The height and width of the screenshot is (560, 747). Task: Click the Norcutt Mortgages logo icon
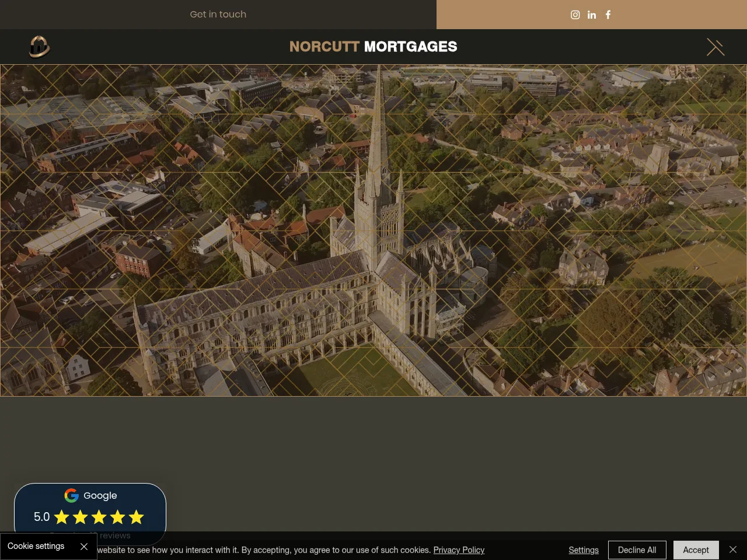tap(40, 47)
